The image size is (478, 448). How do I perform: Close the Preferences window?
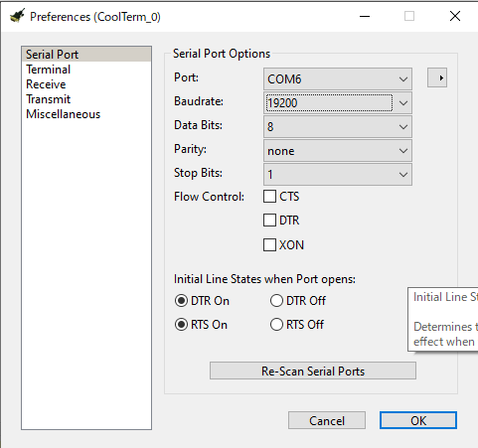(455, 16)
